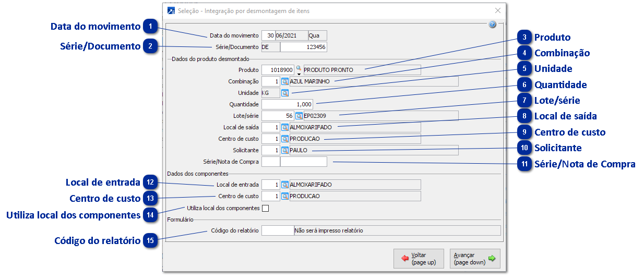644x280 pixels.
Task: Open lookup icon for product's Centro de custo
Action: pos(285,139)
